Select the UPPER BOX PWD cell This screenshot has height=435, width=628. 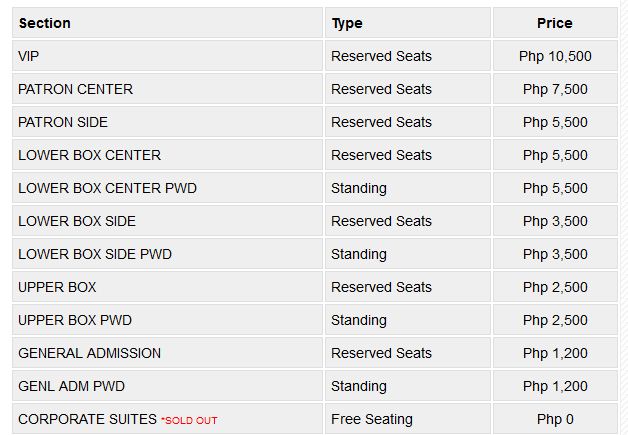tap(167, 320)
